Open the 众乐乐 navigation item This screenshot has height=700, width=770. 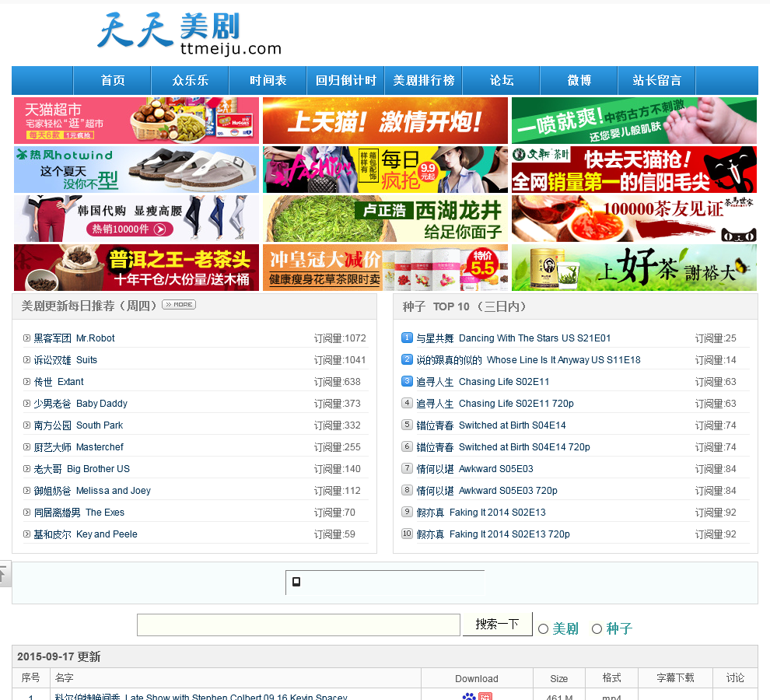pyautogui.click(x=190, y=81)
